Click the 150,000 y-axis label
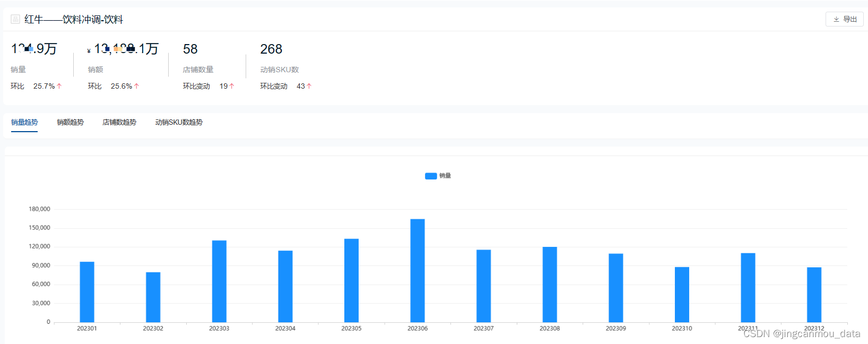Image resolution: width=868 pixels, height=344 pixels. 40,228
